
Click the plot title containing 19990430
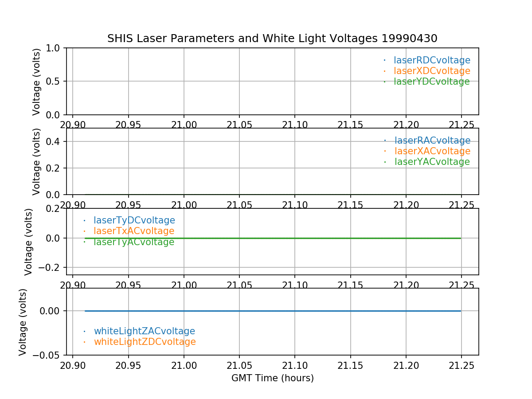coord(272,39)
